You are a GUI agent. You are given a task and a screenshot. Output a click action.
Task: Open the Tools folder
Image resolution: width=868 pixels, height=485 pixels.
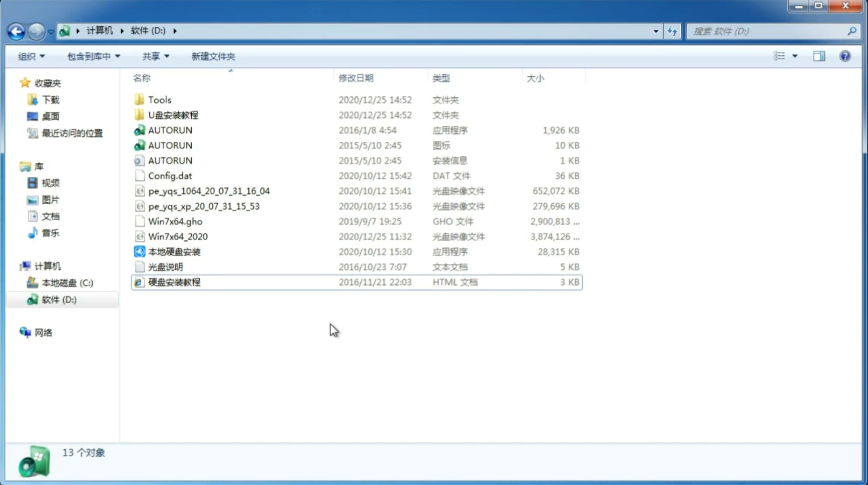click(160, 99)
